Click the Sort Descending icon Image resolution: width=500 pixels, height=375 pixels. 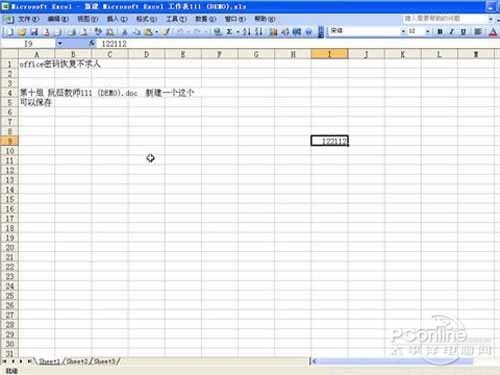click(x=259, y=32)
